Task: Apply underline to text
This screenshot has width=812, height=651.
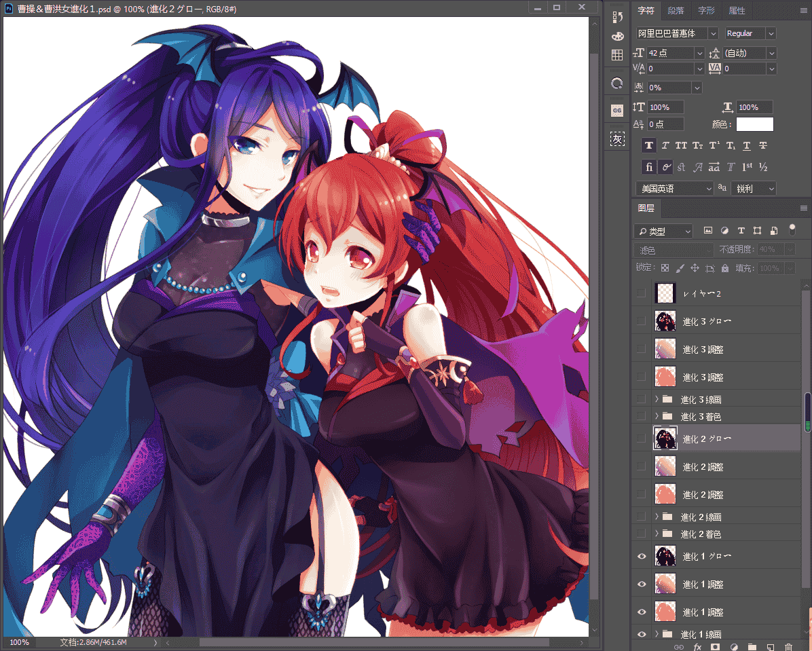Action: coord(747,145)
